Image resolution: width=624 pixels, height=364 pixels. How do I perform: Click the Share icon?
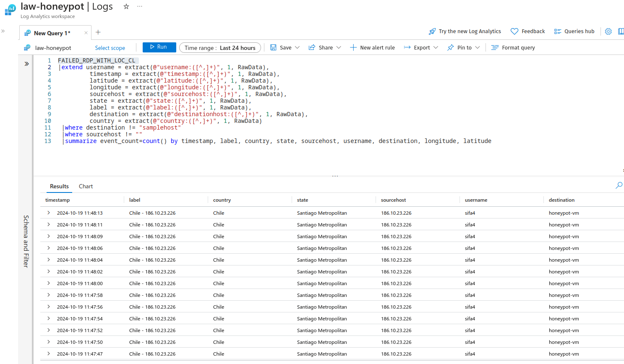[312, 47]
